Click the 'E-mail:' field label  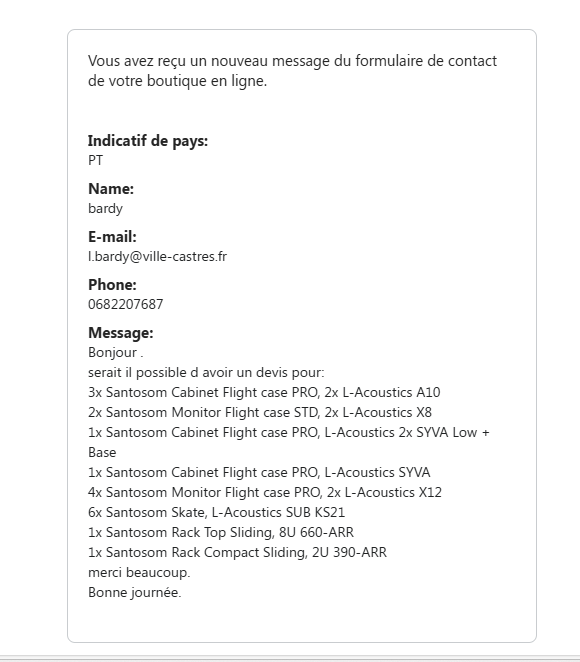112,237
